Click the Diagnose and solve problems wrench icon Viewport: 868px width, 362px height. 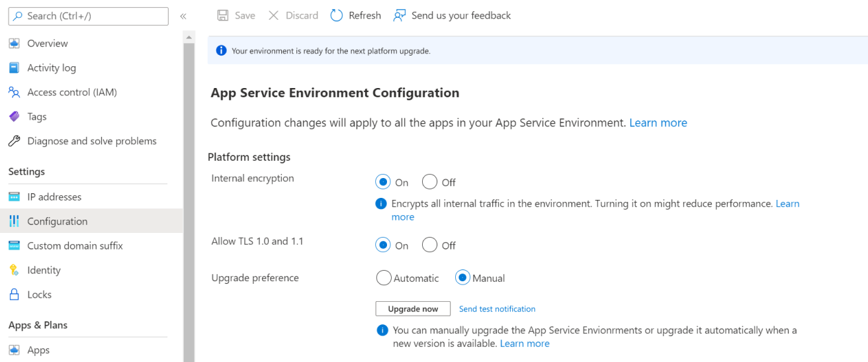[x=14, y=141]
